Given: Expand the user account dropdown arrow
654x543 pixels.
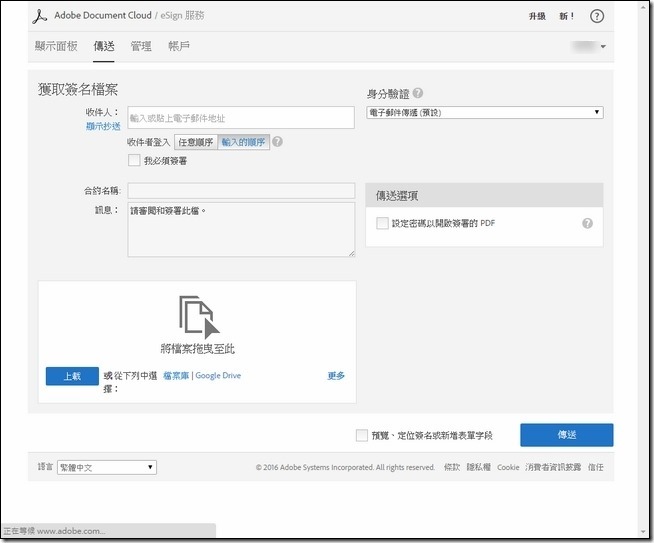Looking at the screenshot, I should tap(603, 47).
